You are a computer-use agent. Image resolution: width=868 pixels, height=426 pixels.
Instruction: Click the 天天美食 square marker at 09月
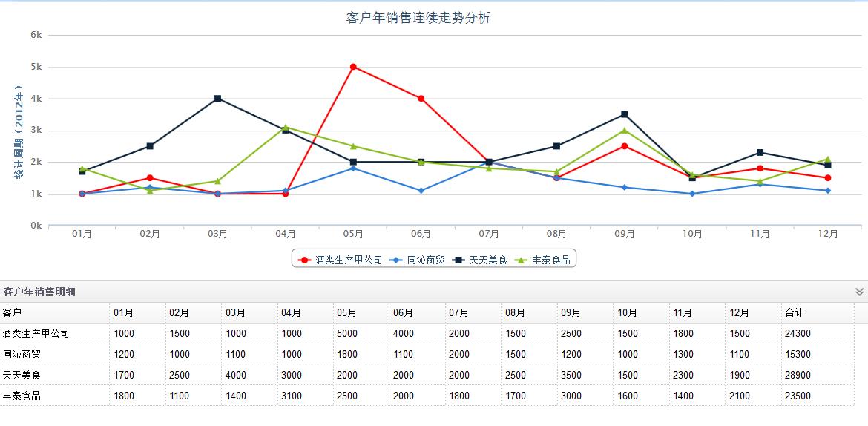625,114
